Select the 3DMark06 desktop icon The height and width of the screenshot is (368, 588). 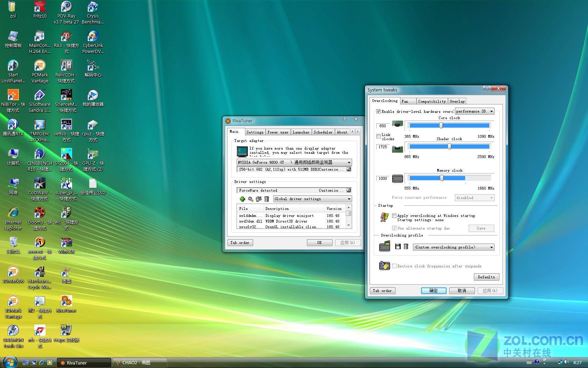(x=13, y=275)
